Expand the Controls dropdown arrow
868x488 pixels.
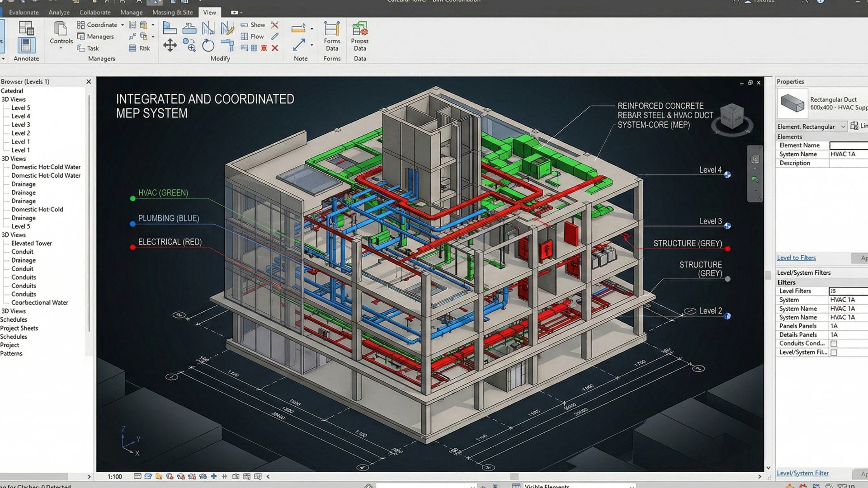(x=61, y=48)
